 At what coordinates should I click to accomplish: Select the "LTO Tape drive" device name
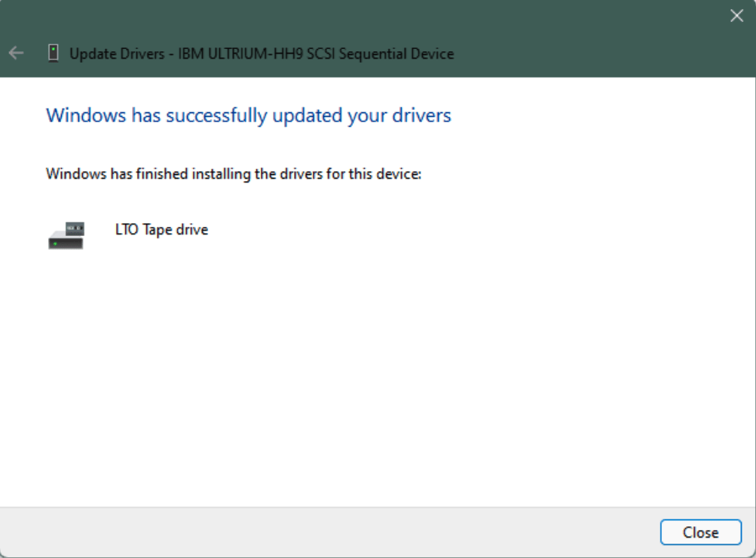point(161,230)
